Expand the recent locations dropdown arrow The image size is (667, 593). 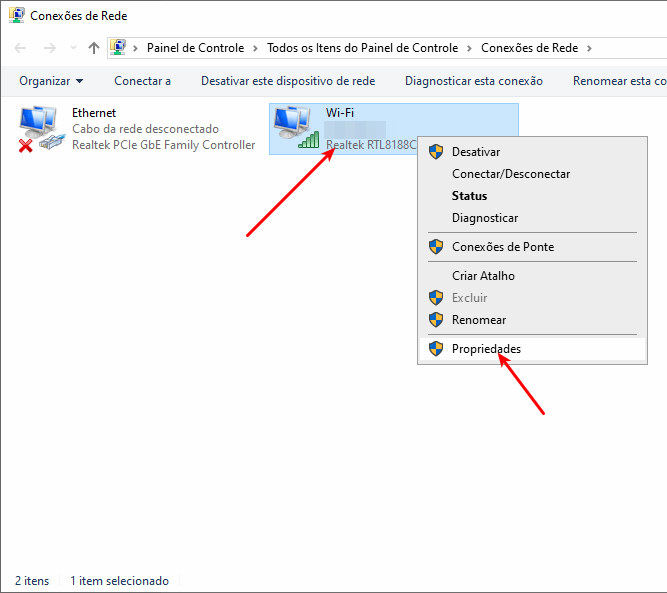click(x=75, y=48)
